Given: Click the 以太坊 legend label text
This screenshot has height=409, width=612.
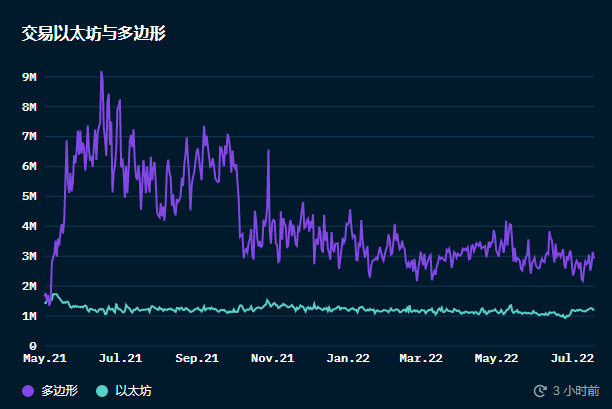Looking at the screenshot, I should (133, 391).
